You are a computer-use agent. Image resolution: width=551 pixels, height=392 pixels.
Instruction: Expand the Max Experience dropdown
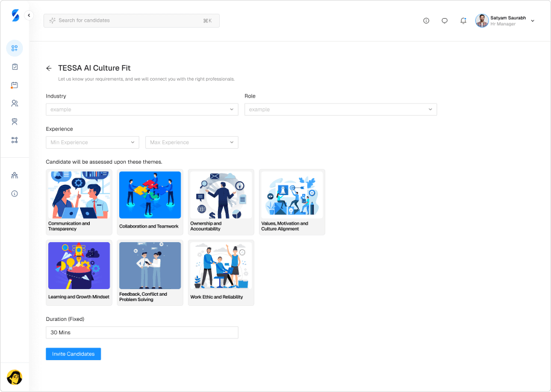click(191, 143)
